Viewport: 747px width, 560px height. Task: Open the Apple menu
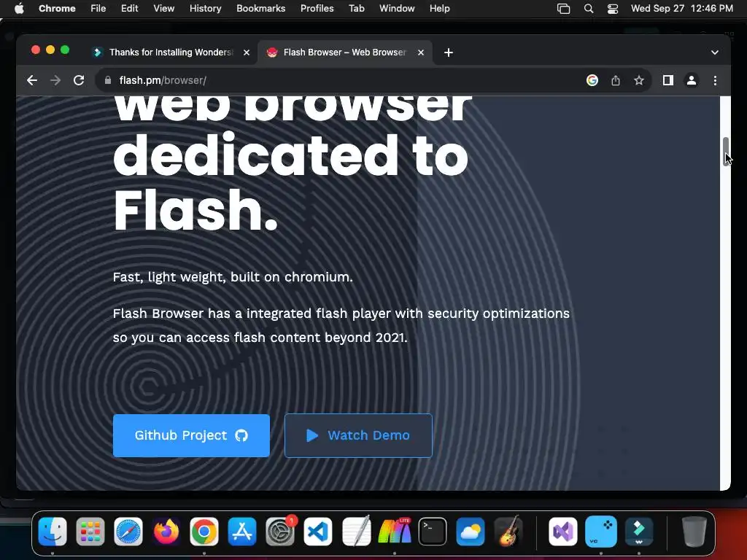tap(19, 9)
